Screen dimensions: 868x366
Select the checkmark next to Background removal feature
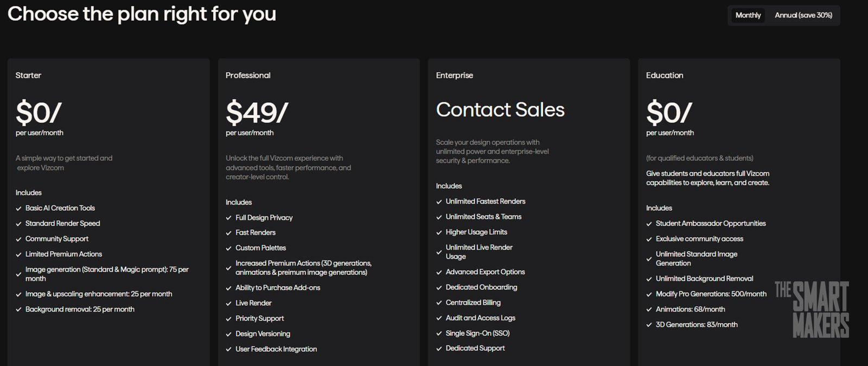tap(18, 309)
